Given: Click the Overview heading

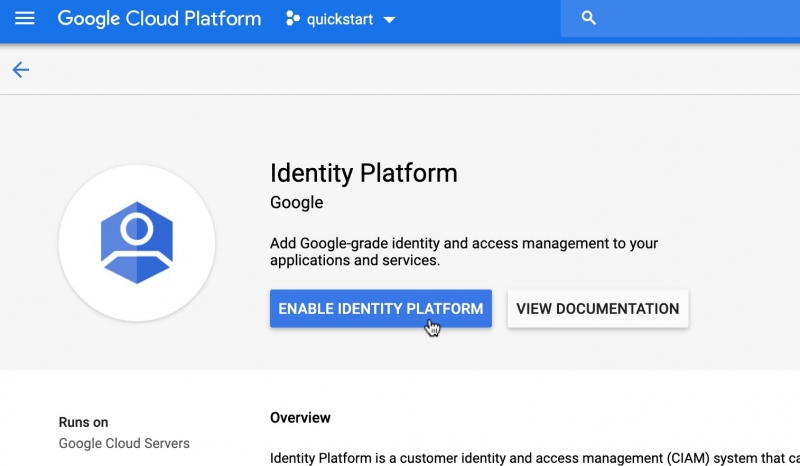Looking at the screenshot, I should [300, 418].
